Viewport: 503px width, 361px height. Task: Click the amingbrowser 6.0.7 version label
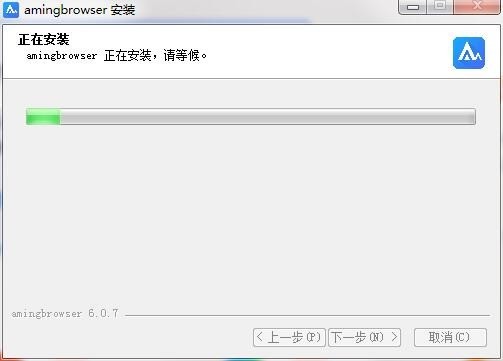pyautogui.click(x=65, y=313)
